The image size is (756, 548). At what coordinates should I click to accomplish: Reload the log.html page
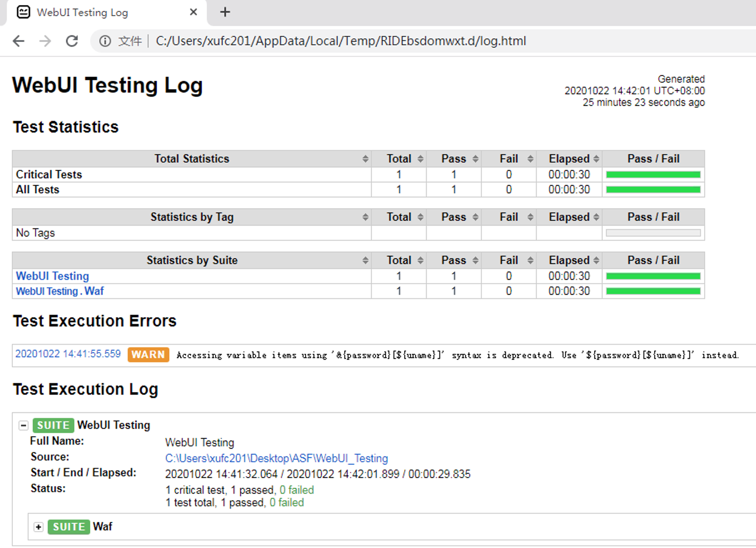(72, 41)
